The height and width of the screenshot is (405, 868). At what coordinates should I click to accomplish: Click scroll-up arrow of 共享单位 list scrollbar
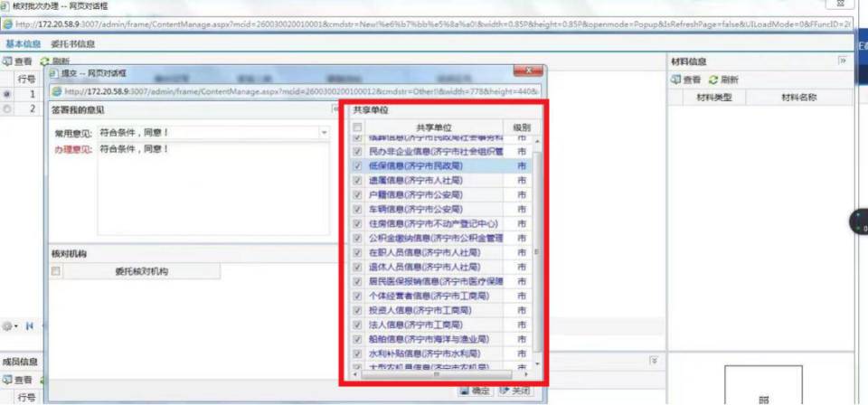tap(536, 141)
